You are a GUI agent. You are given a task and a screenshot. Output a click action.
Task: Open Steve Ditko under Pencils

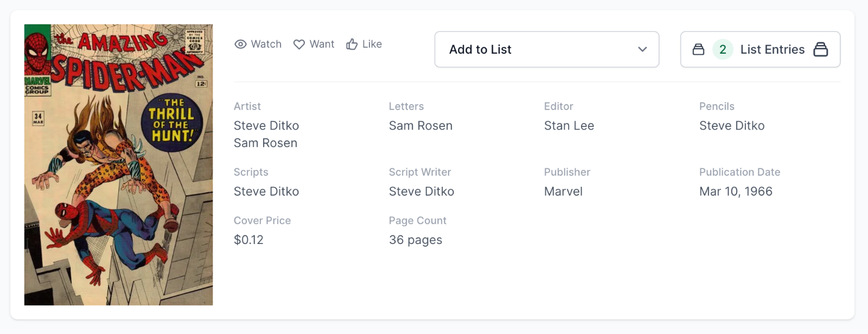tap(731, 126)
